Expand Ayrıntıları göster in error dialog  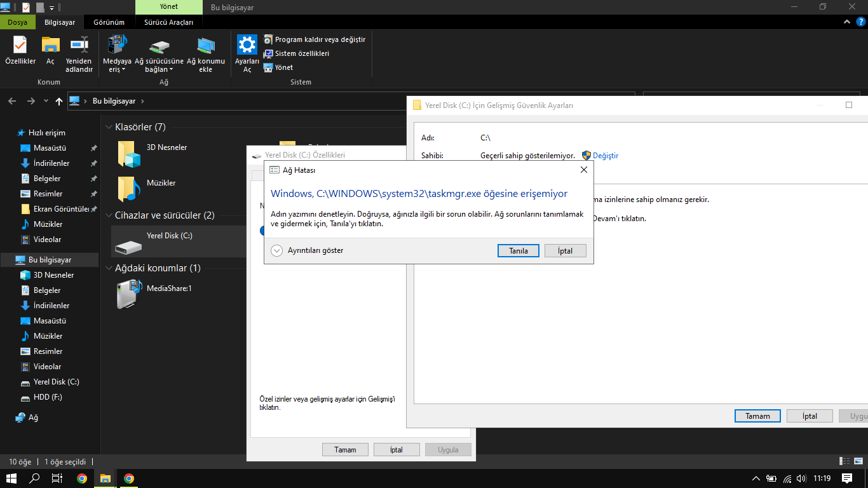(307, 250)
